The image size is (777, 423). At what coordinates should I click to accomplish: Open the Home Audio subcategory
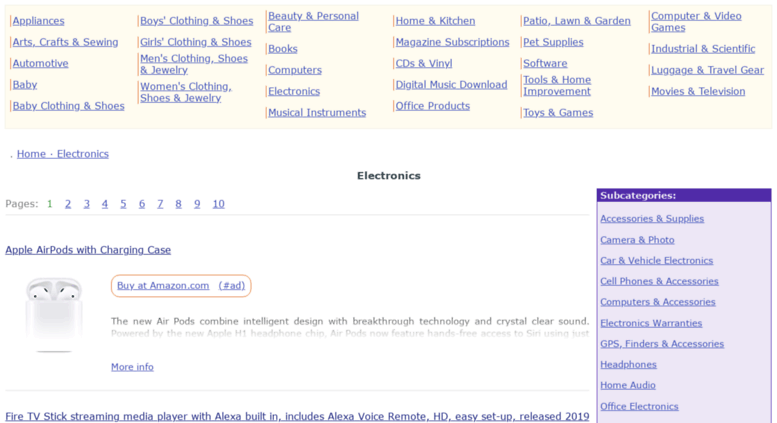[628, 386]
